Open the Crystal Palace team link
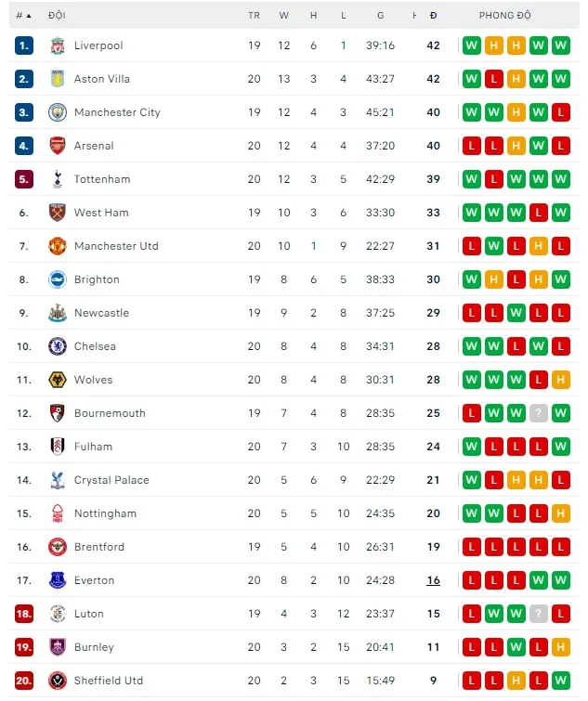Screen dimensions: 588x701 (111, 480)
